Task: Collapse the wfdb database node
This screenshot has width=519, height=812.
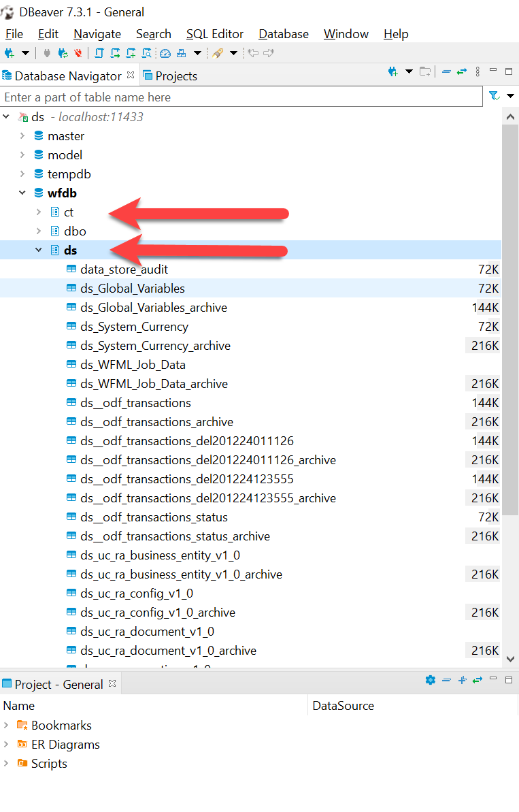Action: click(x=22, y=193)
